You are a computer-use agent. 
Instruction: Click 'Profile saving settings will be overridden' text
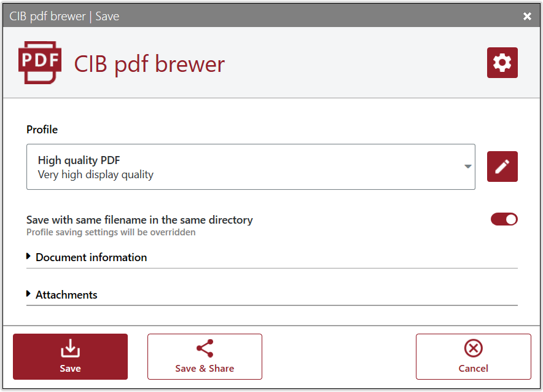111,232
